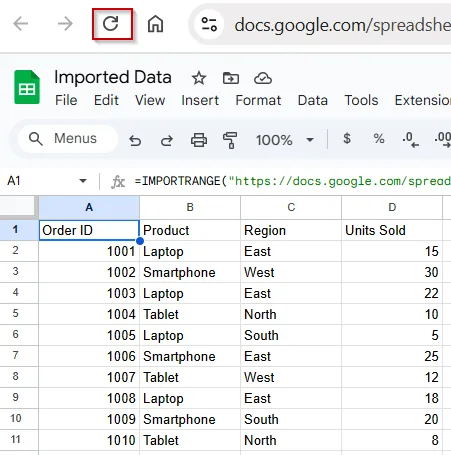Viewport: 451px width, 455px height.
Task: Click the browser forward arrow
Action: 65,24
